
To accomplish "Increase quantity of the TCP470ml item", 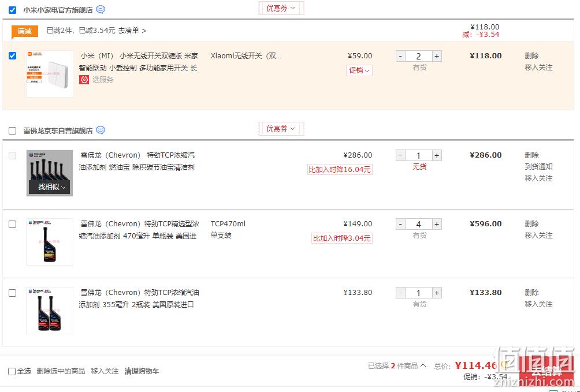I will [x=437, y=224].
